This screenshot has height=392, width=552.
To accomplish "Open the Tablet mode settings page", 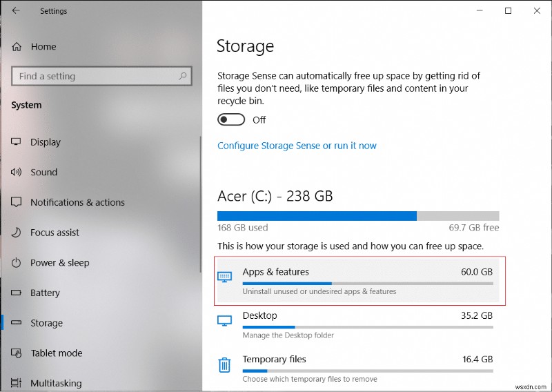I will pos(57,353).
